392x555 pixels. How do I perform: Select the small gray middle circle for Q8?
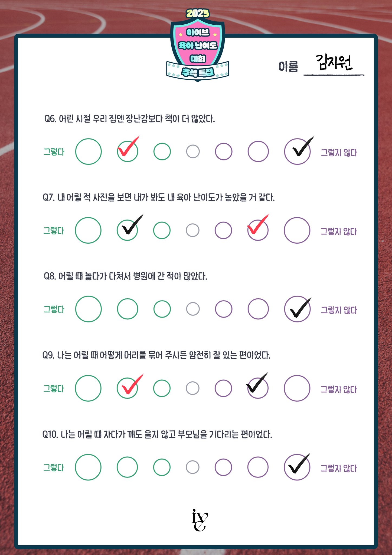click(193, 309)
